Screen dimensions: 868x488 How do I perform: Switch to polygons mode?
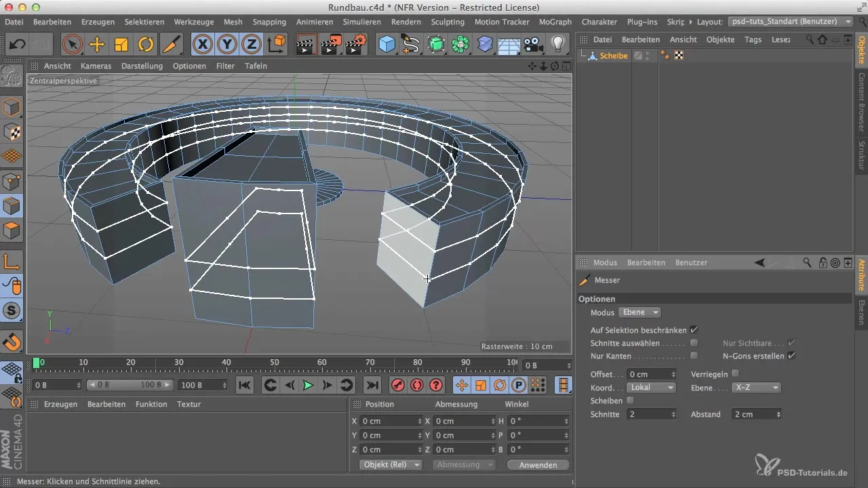click(12, 230)
